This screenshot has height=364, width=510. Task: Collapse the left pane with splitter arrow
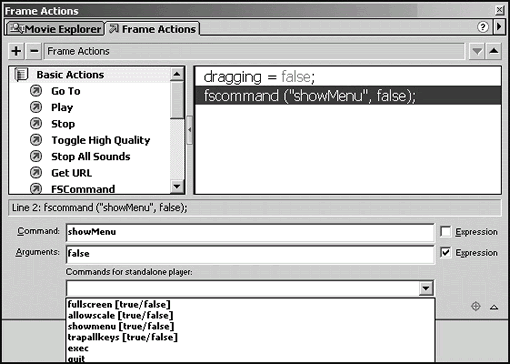[x=189, y=130]
